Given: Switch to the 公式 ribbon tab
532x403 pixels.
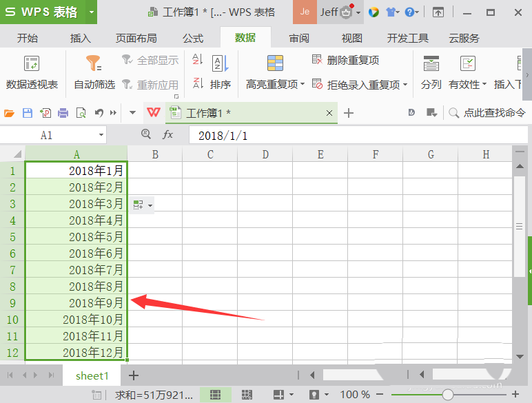Looking at the screenshot, I should 193,38.
